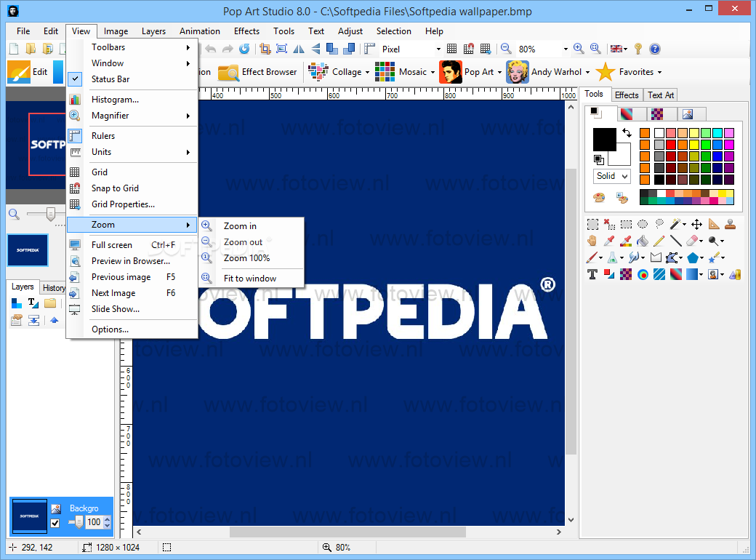Viewport: 756px width, 560px height.
Task: Open the Animation menu
Action: (200, 31)
